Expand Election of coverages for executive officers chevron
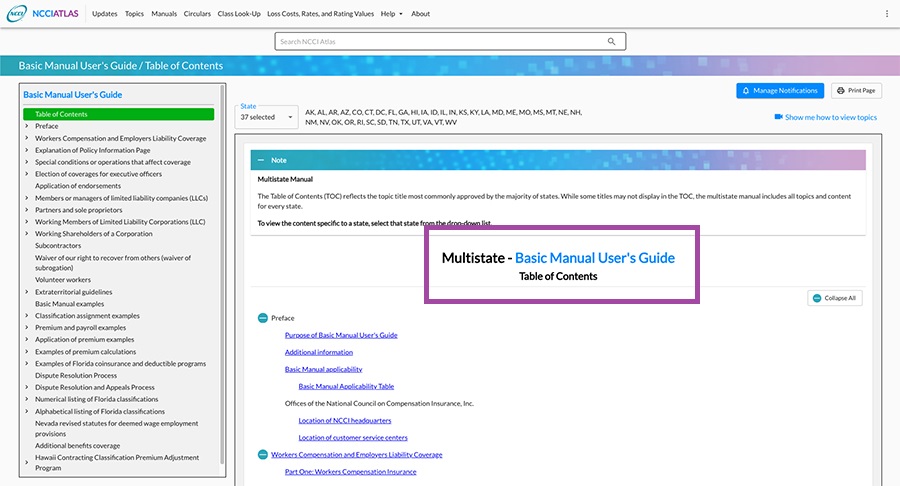Image resolution: width=900 pixels, height=486 pixels. tap(26, 174)
